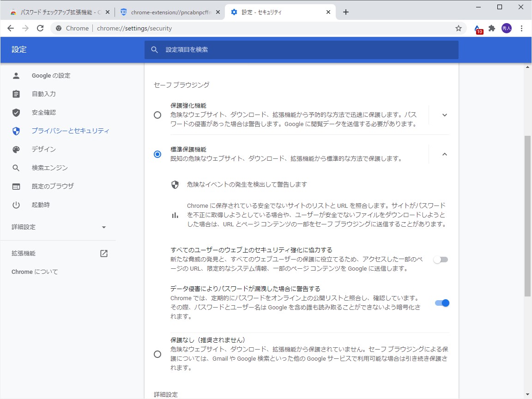Open the 拡張機能 external link
The height and width of the screenshot is (399, 532).
[x=103, y=253]
